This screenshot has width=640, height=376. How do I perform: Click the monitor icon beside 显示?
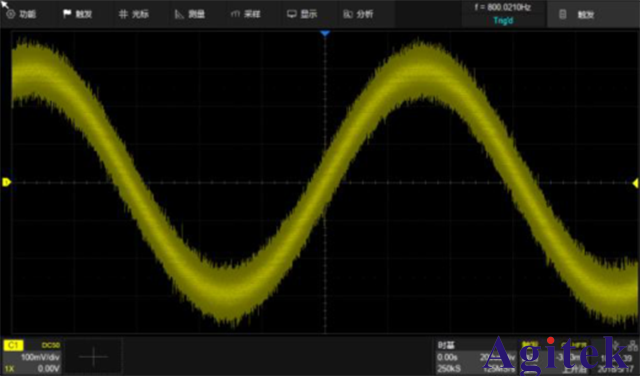[291, 14]
